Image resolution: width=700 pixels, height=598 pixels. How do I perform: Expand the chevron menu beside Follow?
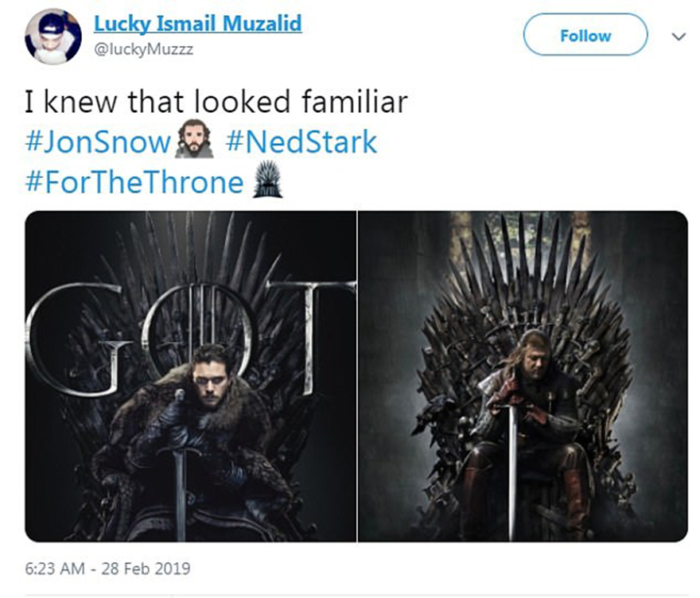678,36
